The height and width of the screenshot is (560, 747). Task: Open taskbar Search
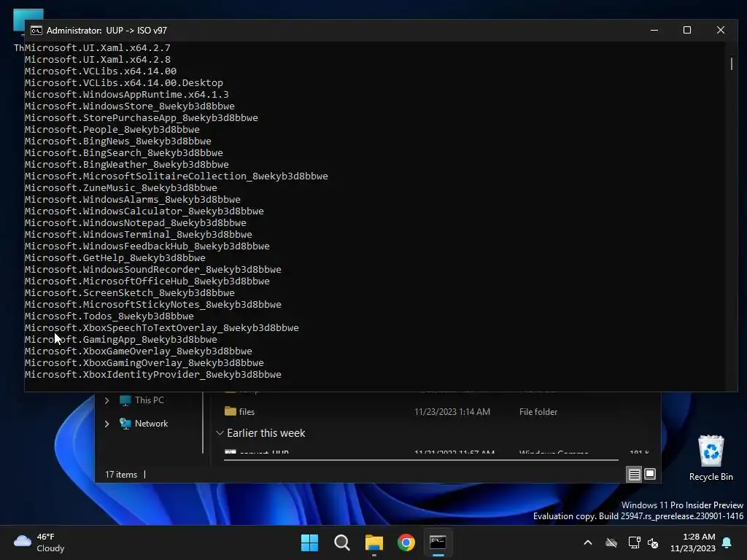pos(342,542)
